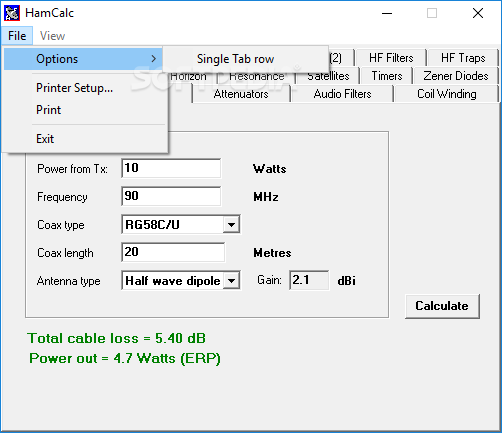Expand the Options submenu

click(x=83, y=59)
